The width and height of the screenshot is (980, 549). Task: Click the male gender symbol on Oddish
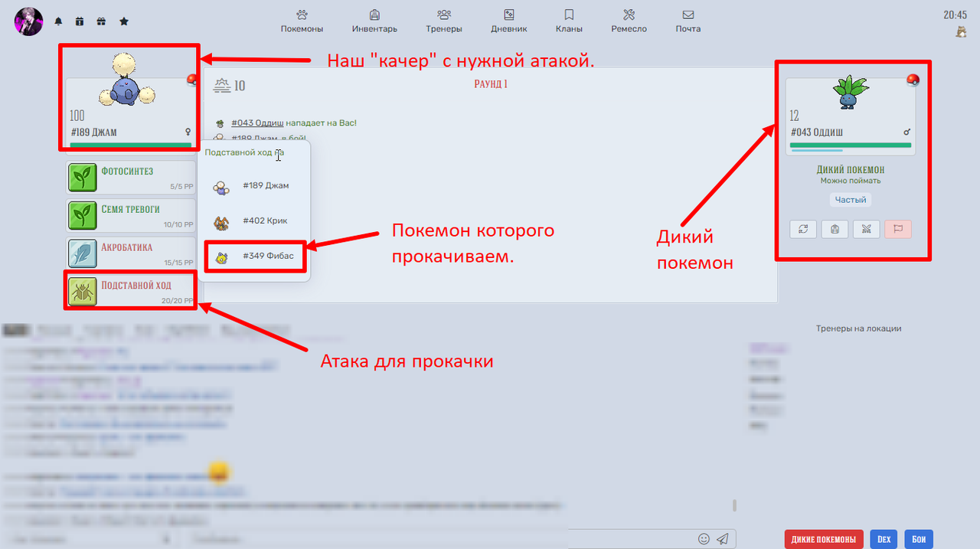coord(907,132)
